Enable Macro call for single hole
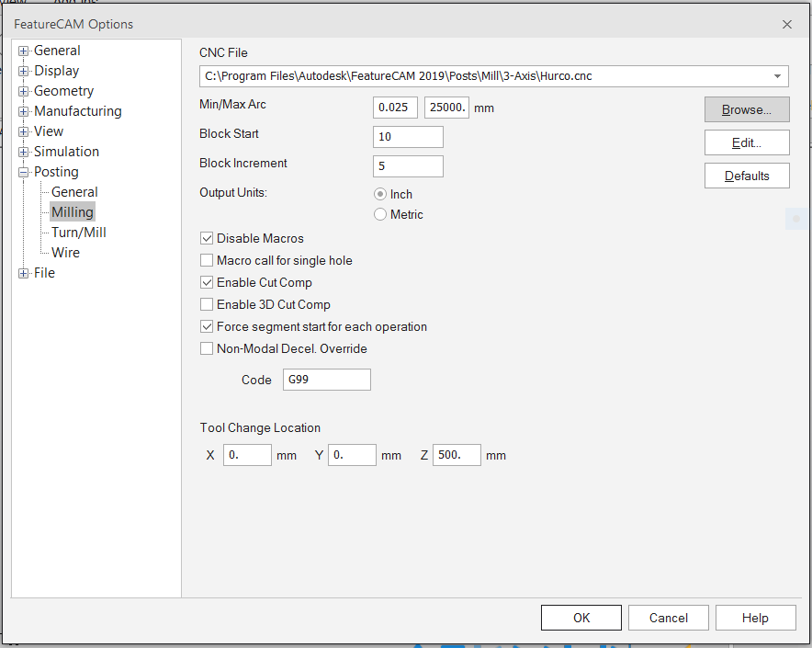 pos(207,260)
